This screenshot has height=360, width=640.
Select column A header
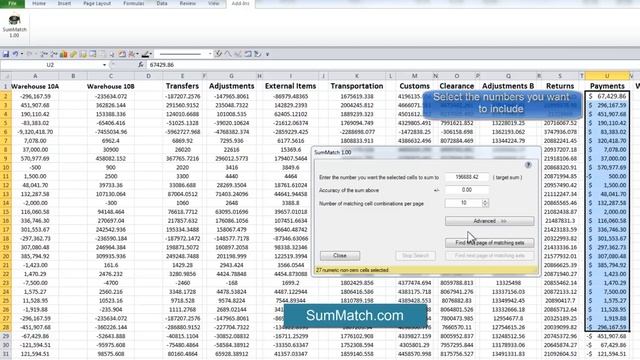[x=35, y=76]
